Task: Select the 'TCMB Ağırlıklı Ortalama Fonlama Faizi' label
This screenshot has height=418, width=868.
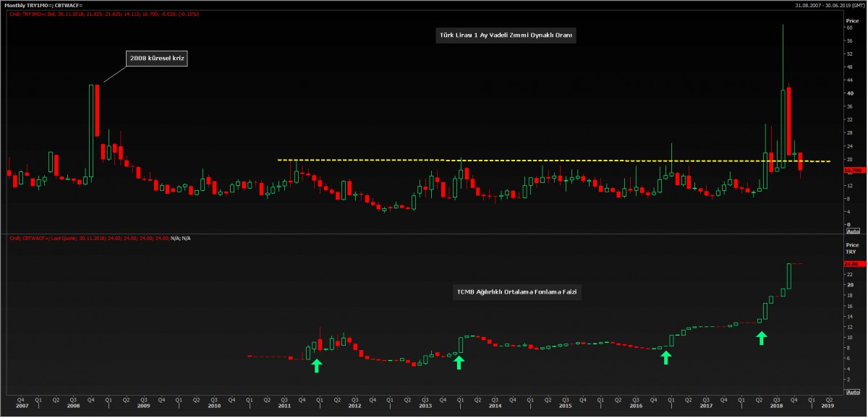Action: pyautogui.click(x=517, y=292)
